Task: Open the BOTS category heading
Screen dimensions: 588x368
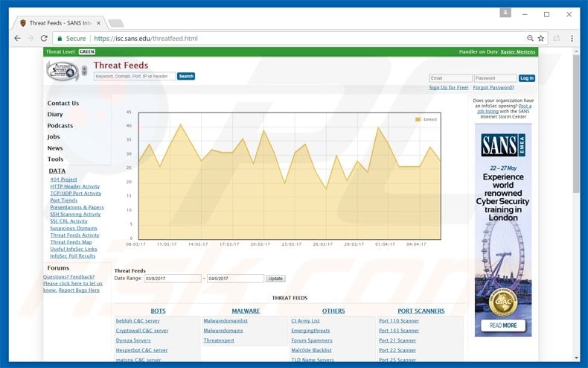Action: [158, 311]
